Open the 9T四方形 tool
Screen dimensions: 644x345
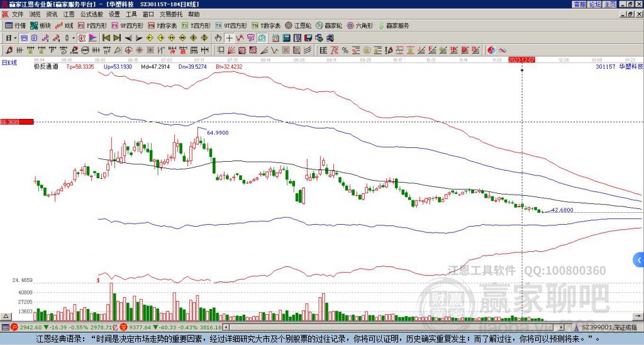(x=231, y=25)
